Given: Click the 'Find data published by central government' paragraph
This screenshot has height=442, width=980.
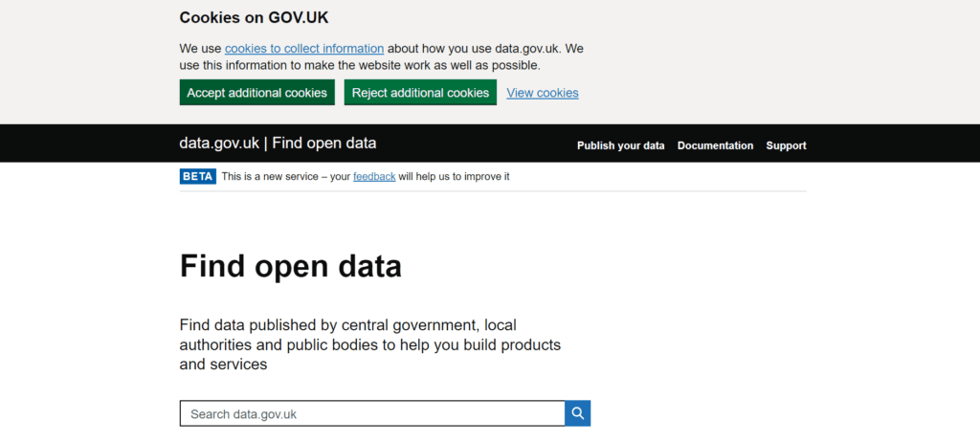Looking at the screenshot, I should [370, 344].
